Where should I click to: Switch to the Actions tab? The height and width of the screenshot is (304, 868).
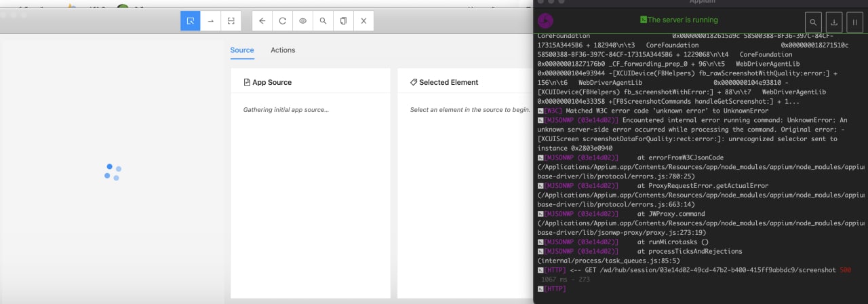click(283, 50)
